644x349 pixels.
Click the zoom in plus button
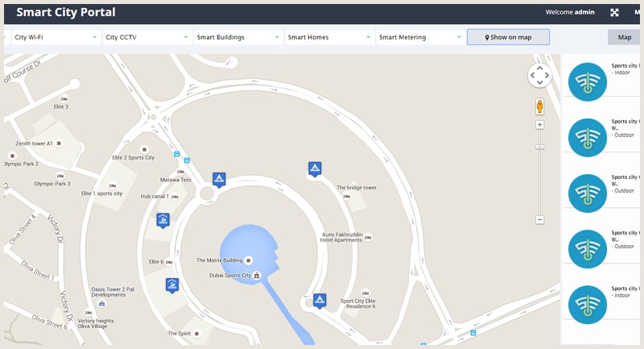[x=539, y=125]
